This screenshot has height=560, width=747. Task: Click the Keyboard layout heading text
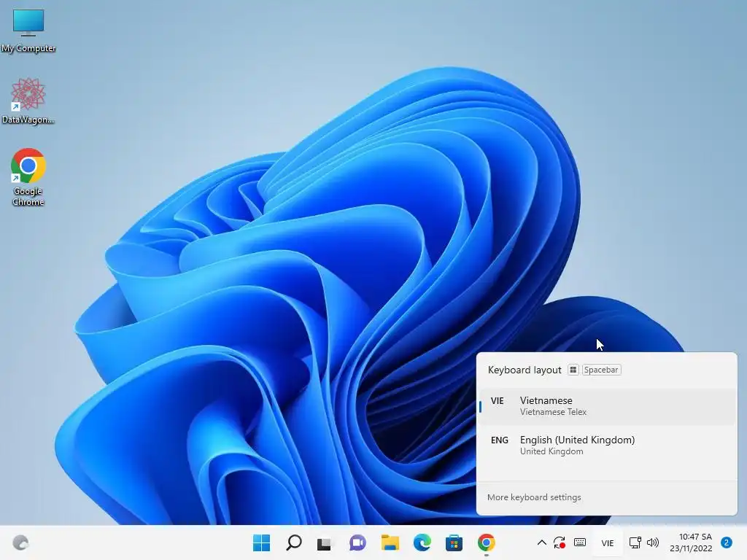click(x=525, y=370)
